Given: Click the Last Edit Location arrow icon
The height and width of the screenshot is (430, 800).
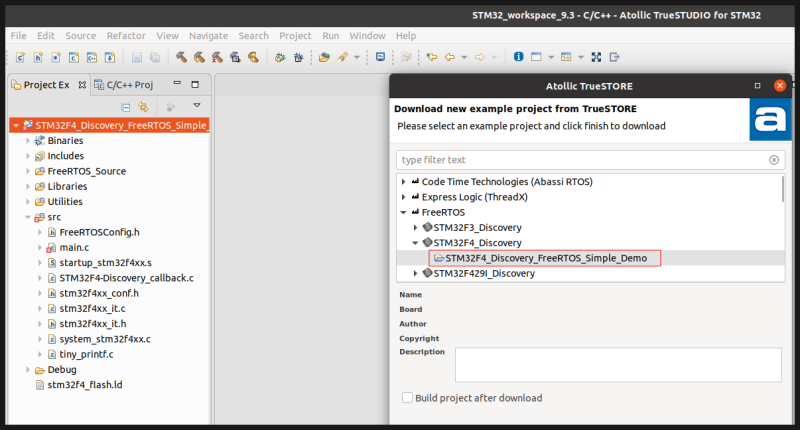Looking at the screenshot, I should pyautogui.click(x=432, y=57).
